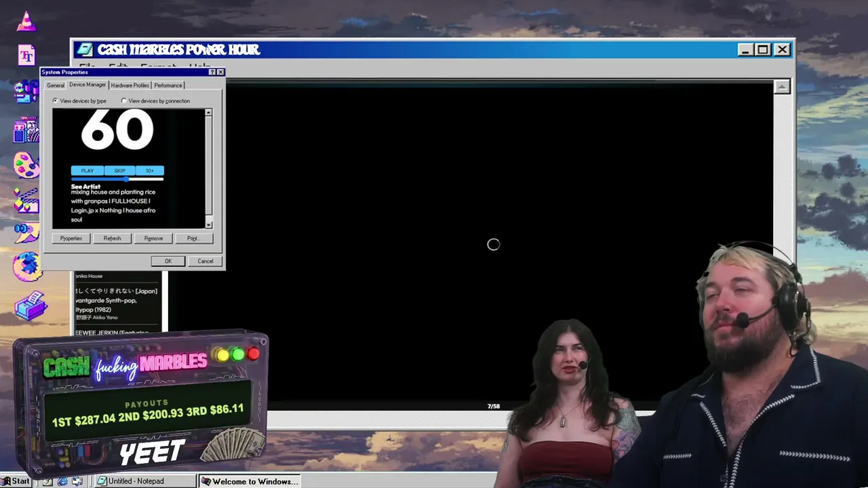The image size is (868, 488).
Task: Close the Cash Marbles Power Hour window
Action: (782, 49)
